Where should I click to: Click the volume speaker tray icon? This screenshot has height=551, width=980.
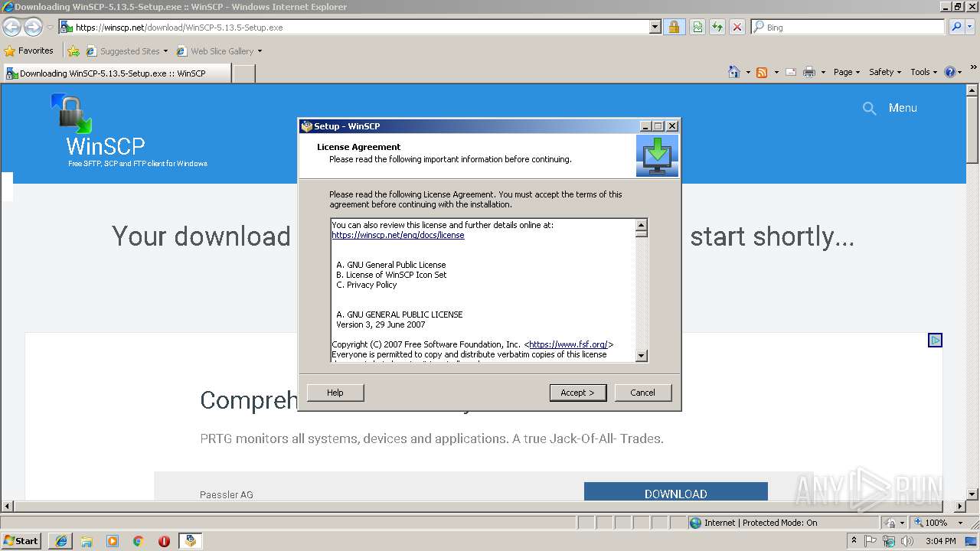point(907,541)
